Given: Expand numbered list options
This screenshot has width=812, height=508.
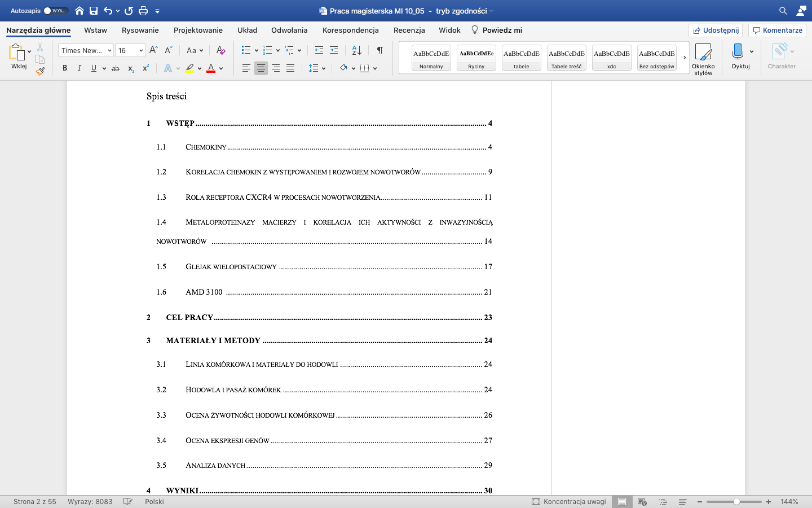Looking at the screenshot, I should click(278, 50).
